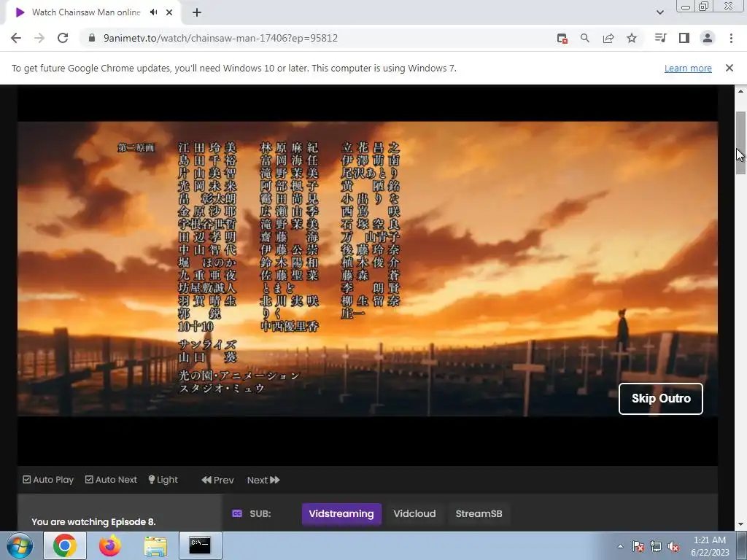Select the Vidcloud server

[414, 514]
